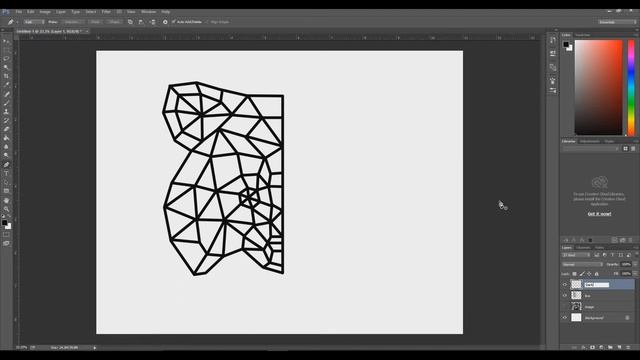Toggle lock transparent pixels

pos(574,274)
